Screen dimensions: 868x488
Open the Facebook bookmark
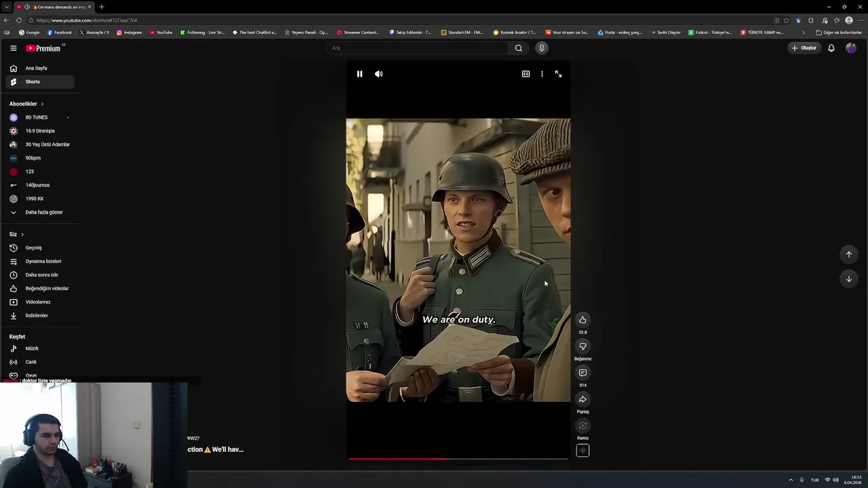tap(60, 33)
